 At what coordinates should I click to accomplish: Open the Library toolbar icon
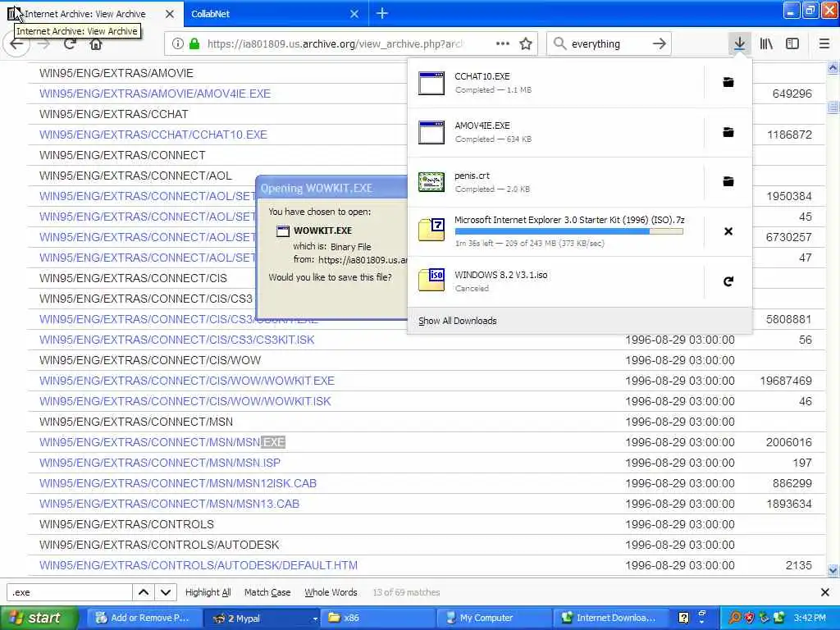click(x=766, y=44)
